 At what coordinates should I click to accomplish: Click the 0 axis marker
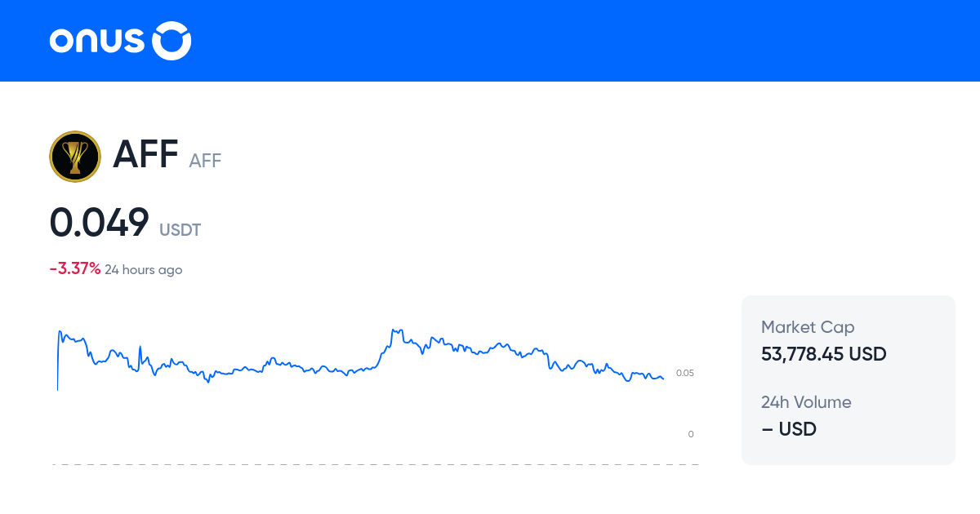point(690,433)
